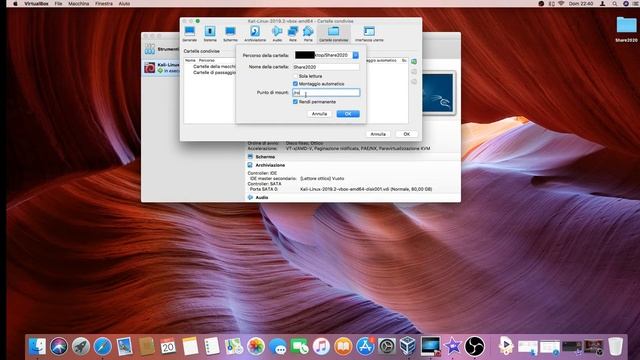Image resolution: width=640 pixels, height=360 pixels.
Task: Open the Interfaccia utente settings tab
Action: [369, 33]
